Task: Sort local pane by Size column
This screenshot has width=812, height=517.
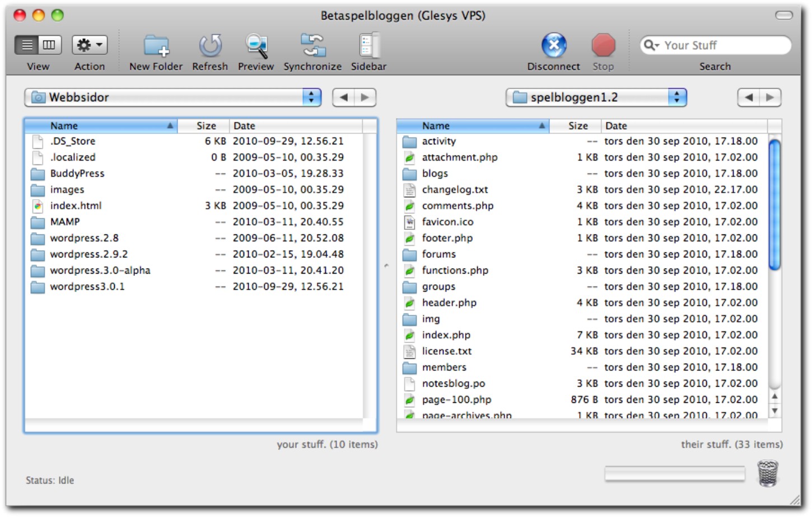Action: click(x=204, y=126)
